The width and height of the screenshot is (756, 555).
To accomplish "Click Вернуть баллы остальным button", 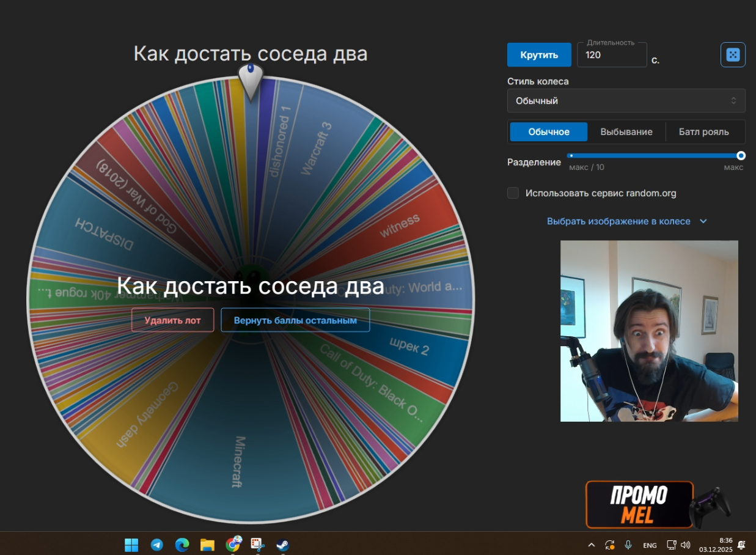I will [295, 320].
